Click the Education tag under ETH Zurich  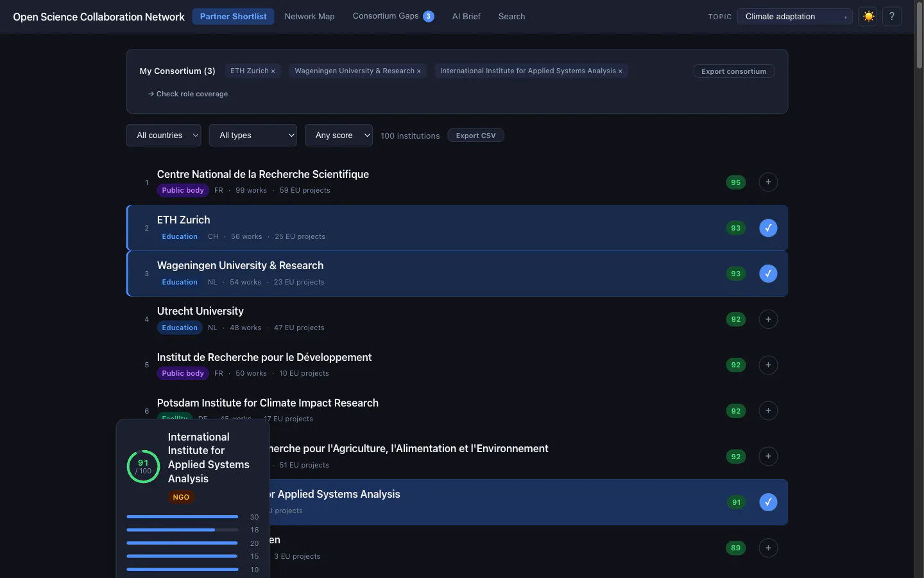[180, 236]
